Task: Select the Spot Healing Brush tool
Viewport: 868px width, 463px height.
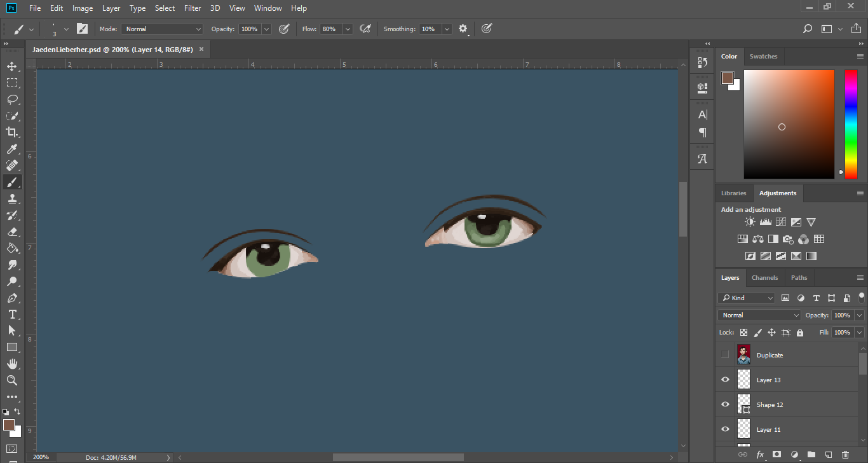Action: pos(12,165)
